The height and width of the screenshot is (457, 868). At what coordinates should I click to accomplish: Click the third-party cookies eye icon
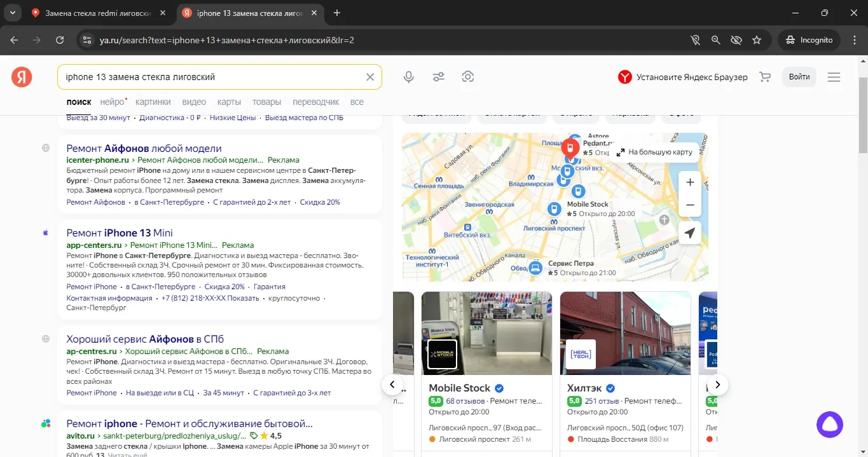coord(736,40)
